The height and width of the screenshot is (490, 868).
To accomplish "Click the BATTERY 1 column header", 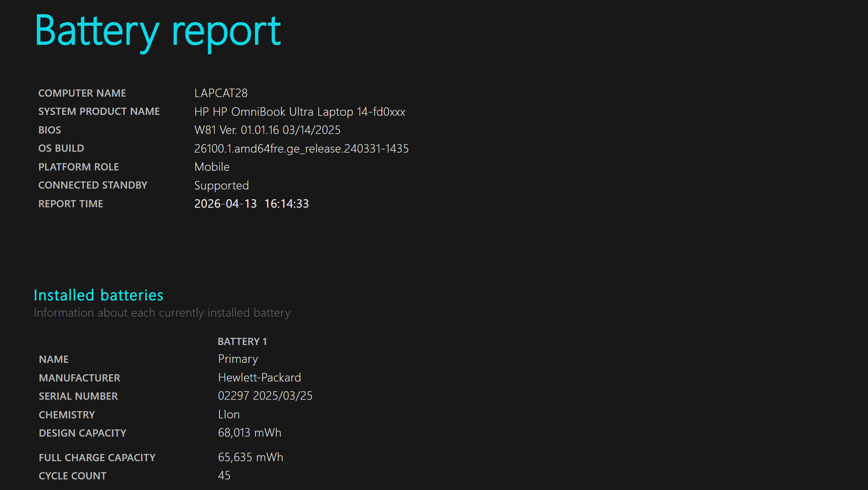I will tap(242, 342).
